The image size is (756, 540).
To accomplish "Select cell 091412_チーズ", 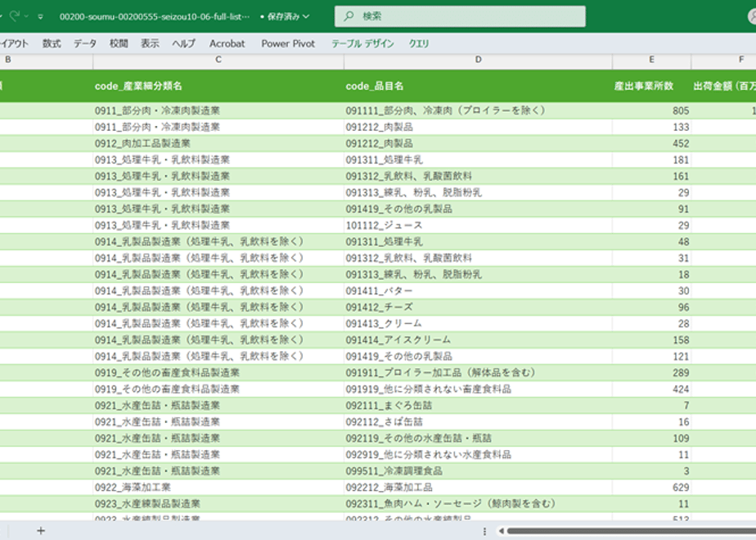I will (478, 307).
